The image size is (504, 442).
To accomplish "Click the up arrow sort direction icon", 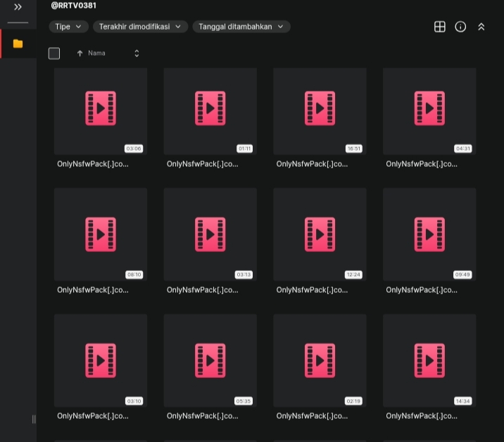I will [x=80, y=53].
